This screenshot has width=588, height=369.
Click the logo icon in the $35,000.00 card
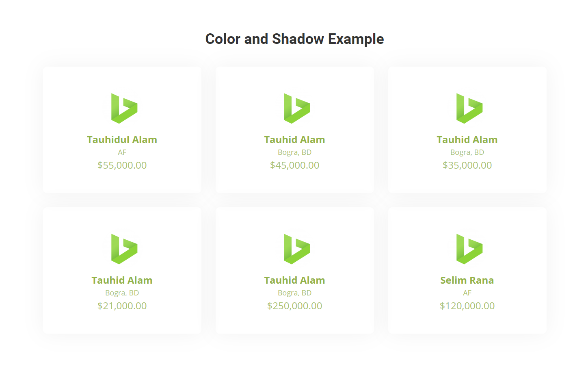(469, 109)
